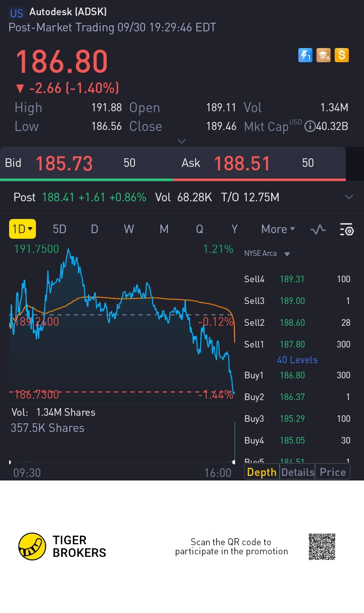Tap the High value 191.88
Screen dimensions: 364x613
tap(107, 108)
